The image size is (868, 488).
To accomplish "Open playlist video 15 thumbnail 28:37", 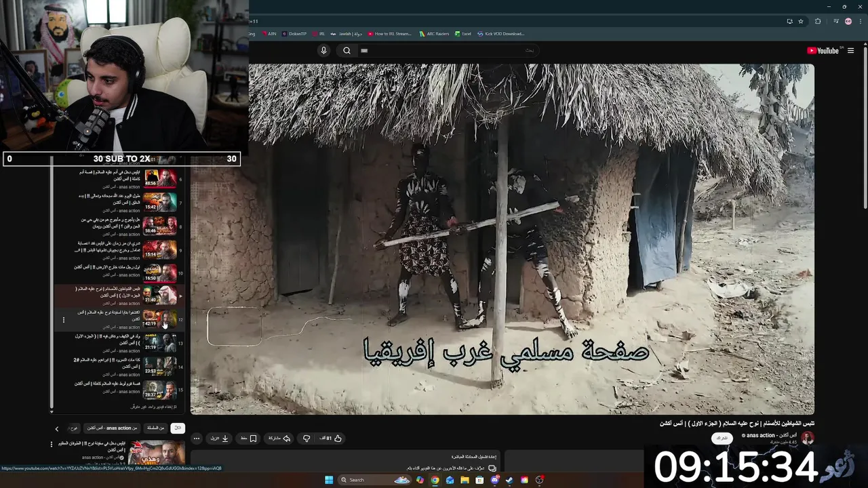I will (x=161, y=390).
